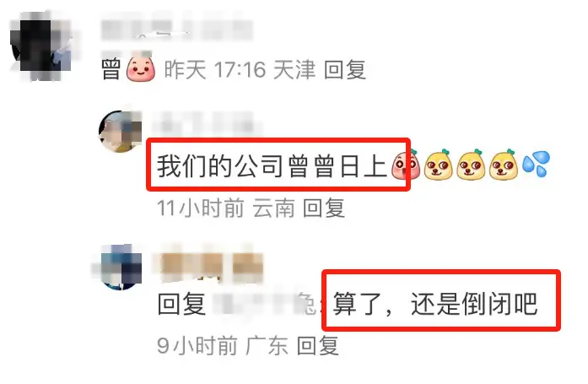Click the blurred username of the Yunnan commenter
This screenshot has height=384, width=588.
pos(207,123)
